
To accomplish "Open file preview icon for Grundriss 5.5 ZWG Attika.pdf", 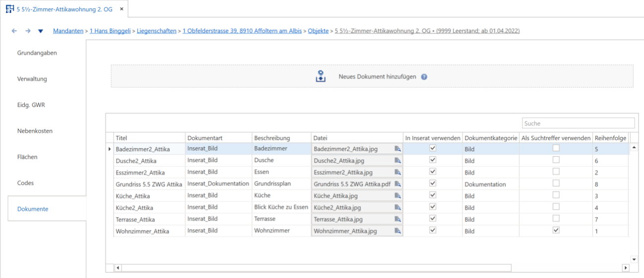I will (x=397, y=184).
